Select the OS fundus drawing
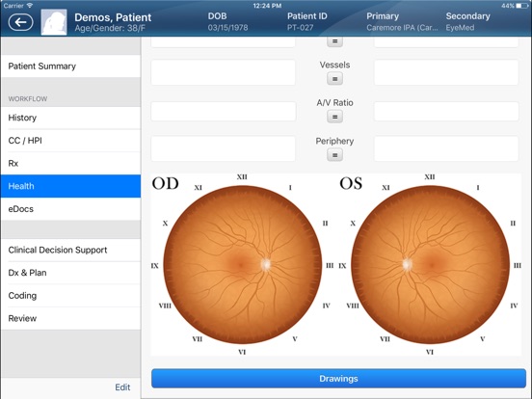The width and height of the screenshot is (532, 399). (430, 265)
